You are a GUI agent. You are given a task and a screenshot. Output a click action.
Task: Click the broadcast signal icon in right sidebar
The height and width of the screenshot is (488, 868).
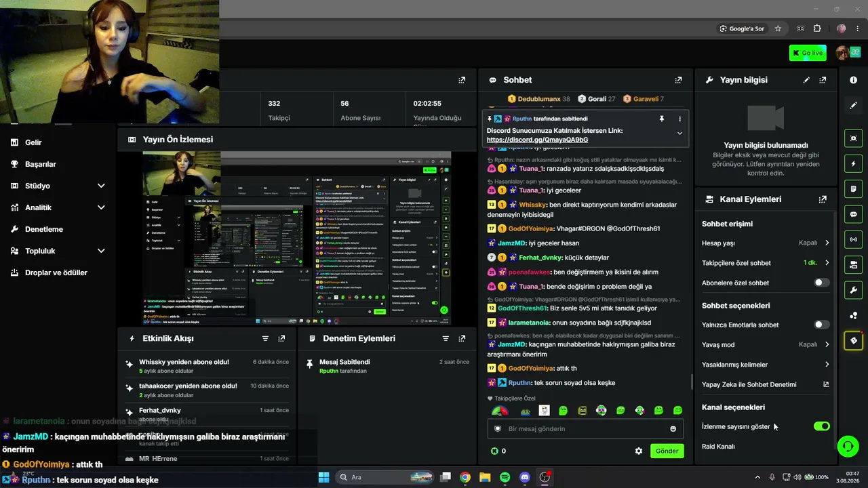(x=853, y=239)
